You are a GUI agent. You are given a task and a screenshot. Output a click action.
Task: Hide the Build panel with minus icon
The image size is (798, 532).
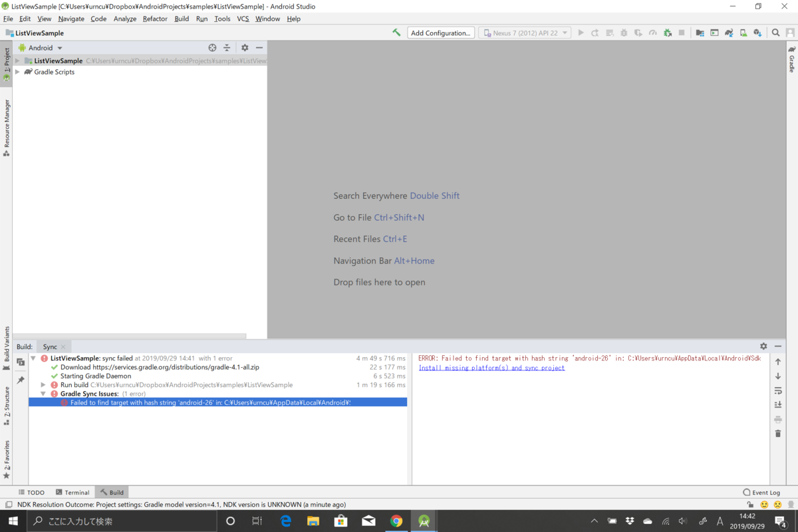pyautogui.click(x=778, y=346)
